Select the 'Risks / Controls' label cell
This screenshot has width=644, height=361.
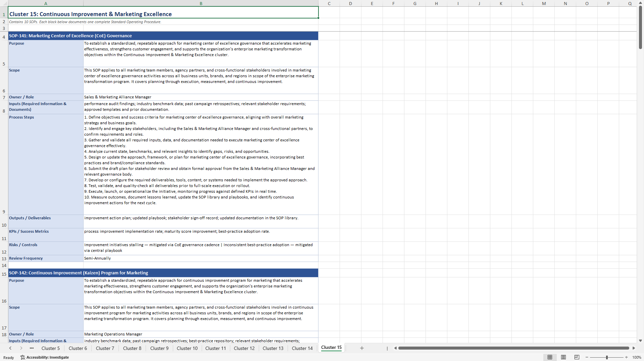46,249
